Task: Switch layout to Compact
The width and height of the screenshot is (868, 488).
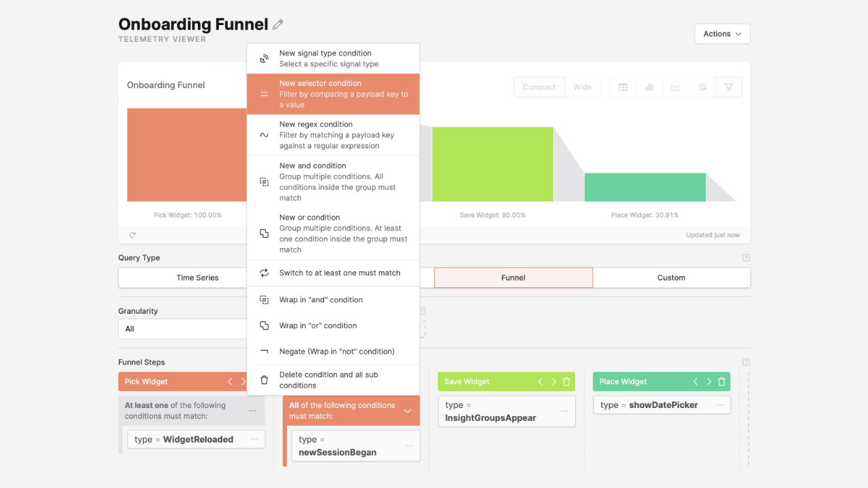Action: pos(539,87)
